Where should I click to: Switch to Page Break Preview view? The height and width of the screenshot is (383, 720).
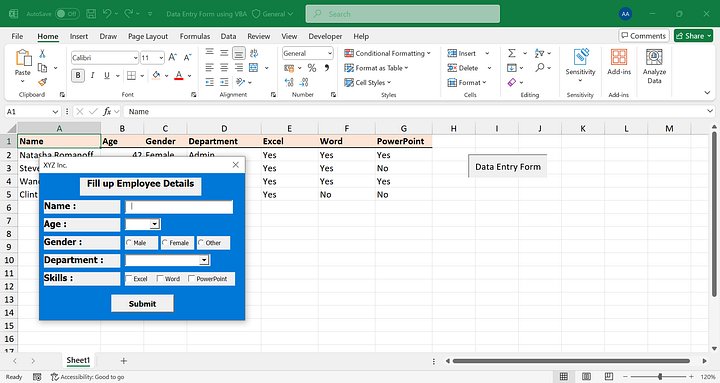coord(608,377)
